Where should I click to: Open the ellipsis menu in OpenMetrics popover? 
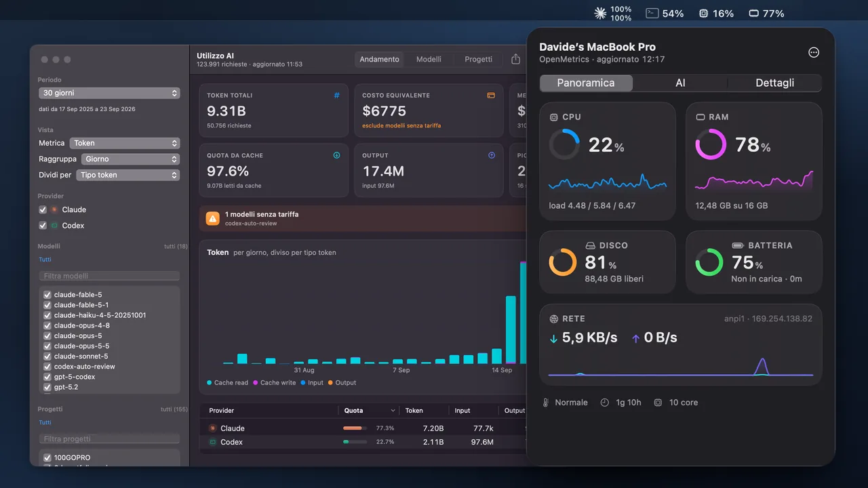coord(814,53)
